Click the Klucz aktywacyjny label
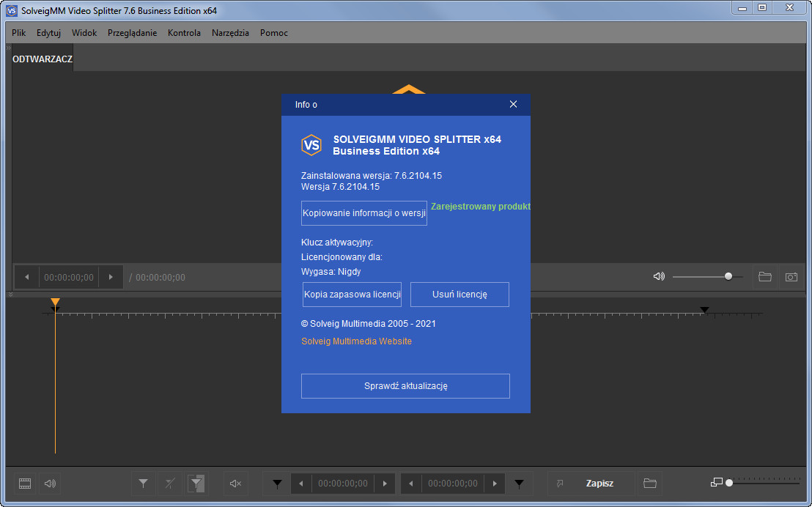The image size is (812, 507). [337, 243]
